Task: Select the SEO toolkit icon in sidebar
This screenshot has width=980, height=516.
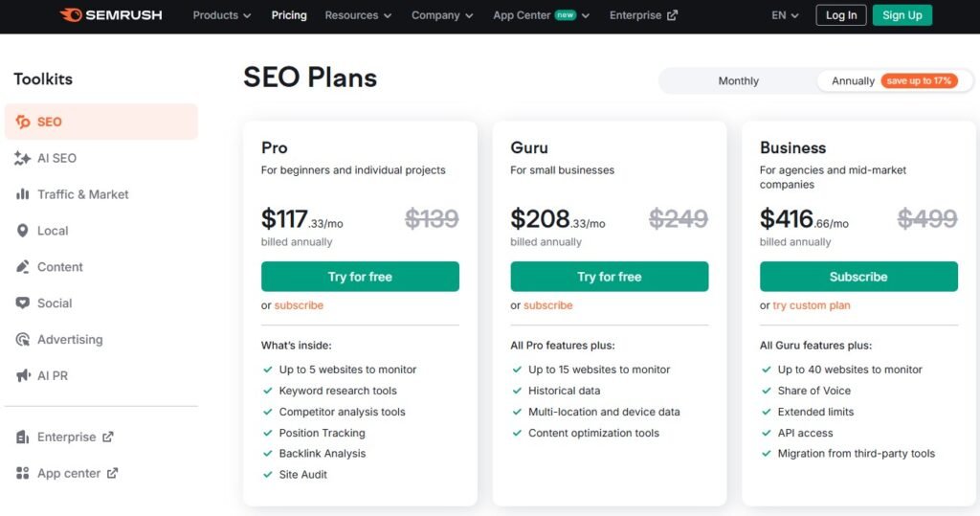Action: [23, 122]
